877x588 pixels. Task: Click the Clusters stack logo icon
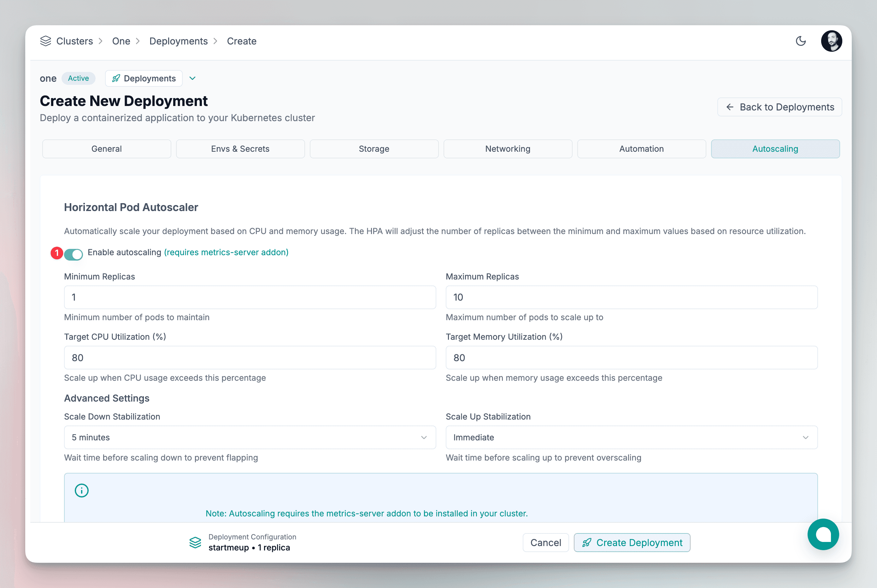(x=45, y=41)
